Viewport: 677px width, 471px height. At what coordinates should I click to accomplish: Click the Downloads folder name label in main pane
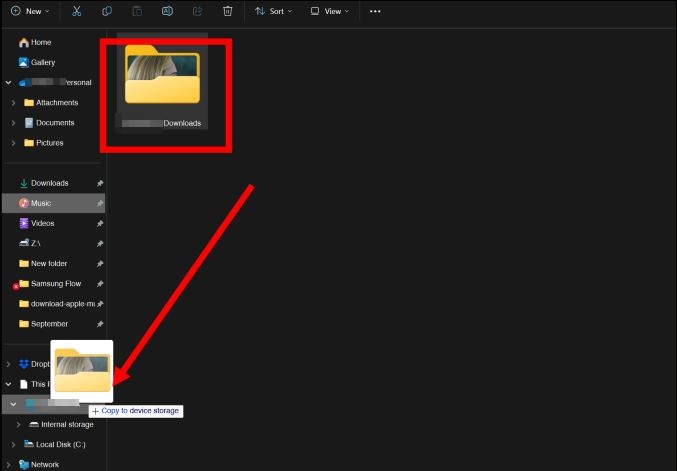[x=182, y=123]
